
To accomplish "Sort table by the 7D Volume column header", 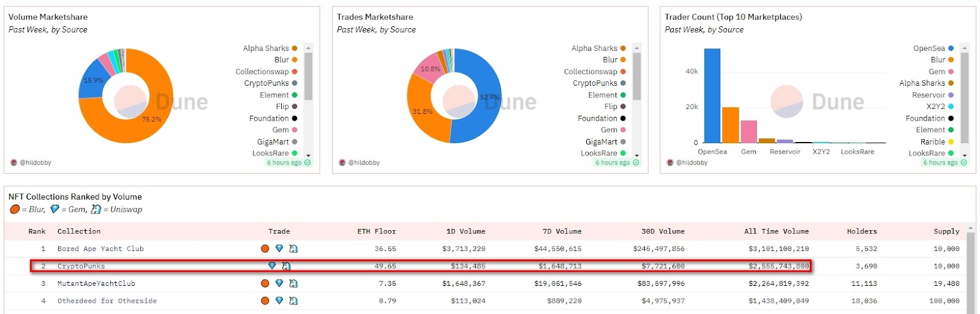I will click(x=562, y=231).
